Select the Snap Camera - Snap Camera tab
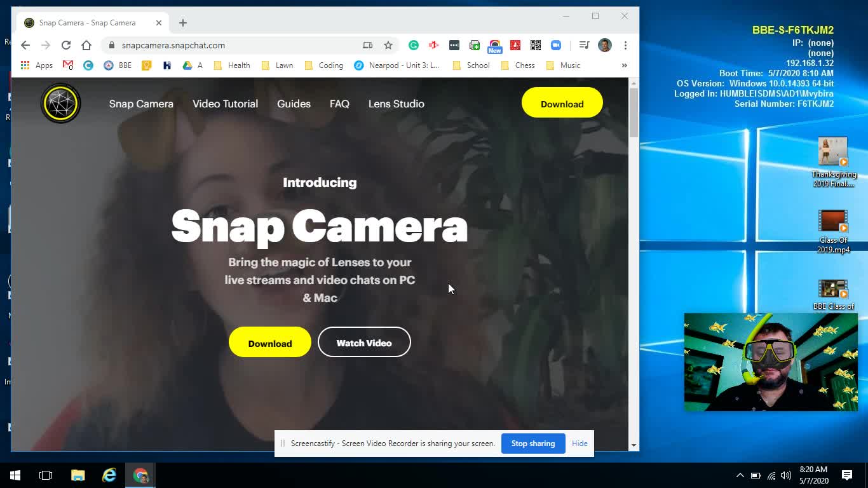868x488 pixels. pos(93,23)
